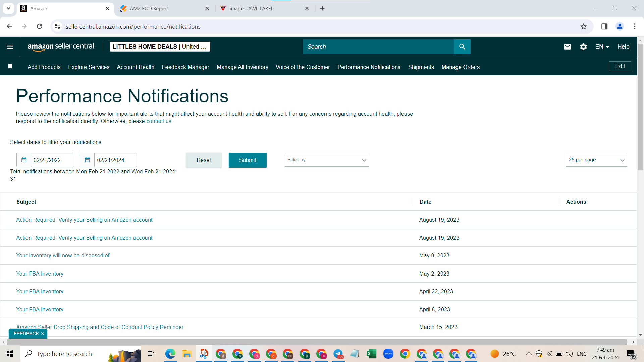Click the search magnifier button
Screen dimensions: 644x362
(x=462, y=47)
